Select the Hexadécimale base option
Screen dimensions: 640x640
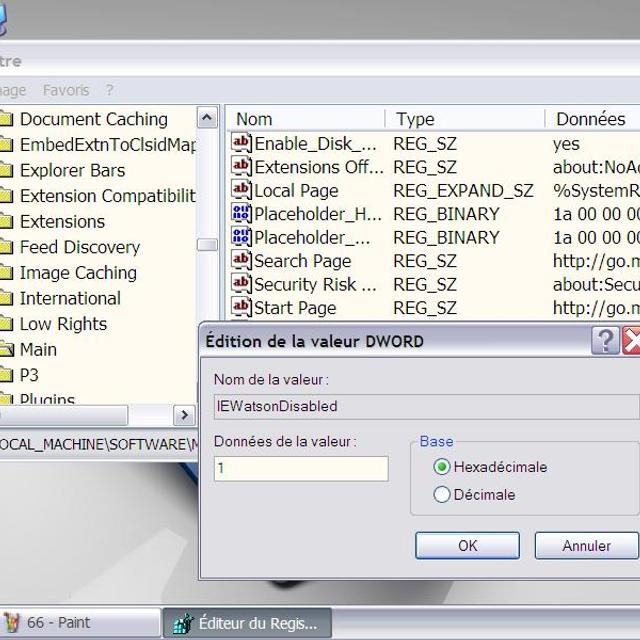pos(442,467)
